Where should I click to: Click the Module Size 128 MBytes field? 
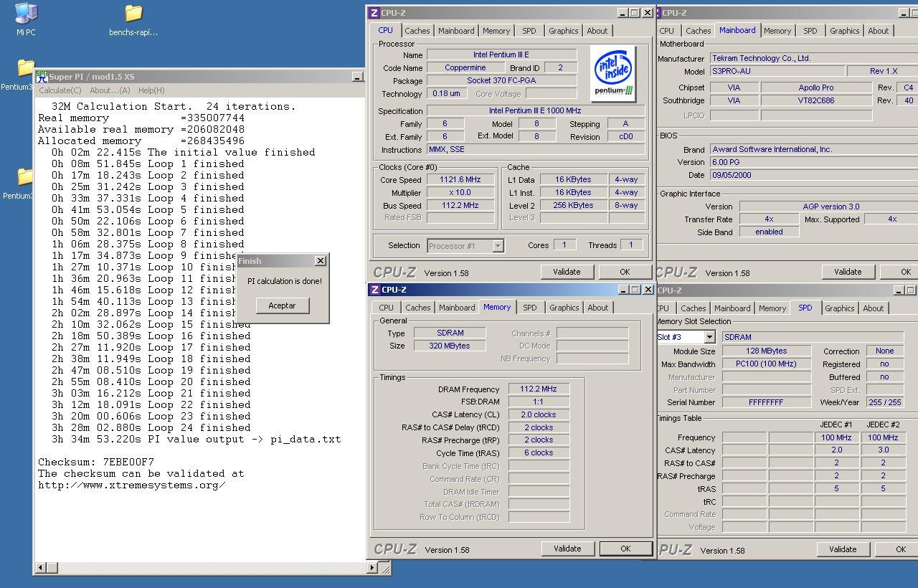tap(767, 351)
